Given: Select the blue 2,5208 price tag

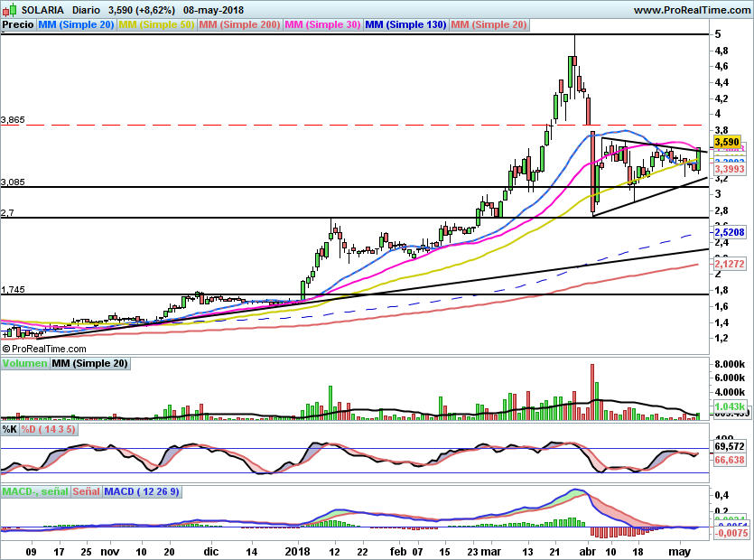Looking at the screenshot, I should (x=729, y=232).
